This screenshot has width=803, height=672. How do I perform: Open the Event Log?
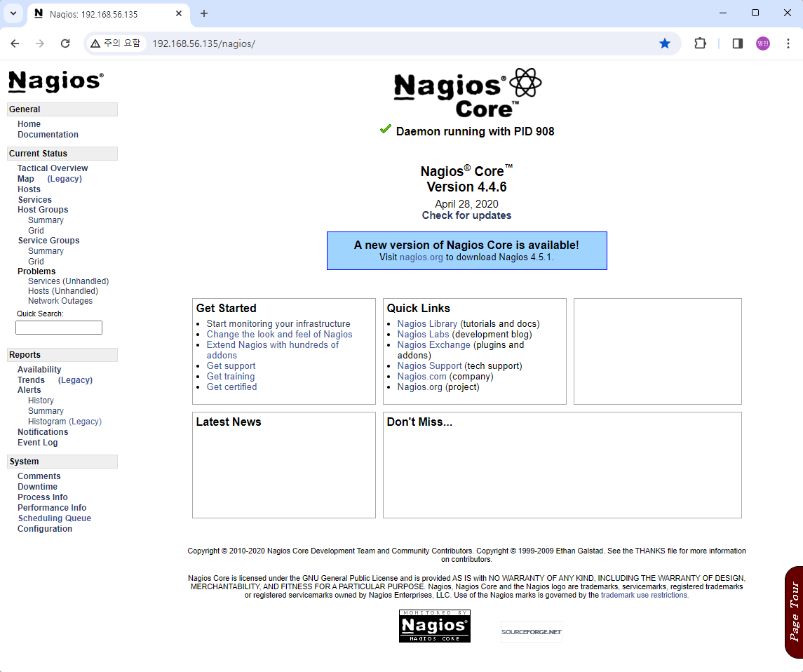[37, 443]
